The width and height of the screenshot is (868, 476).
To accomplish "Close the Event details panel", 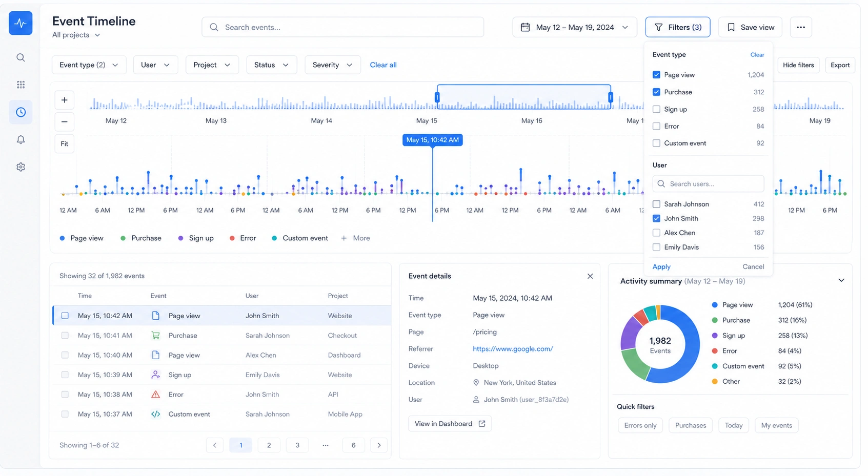I will tap(590, 276).
